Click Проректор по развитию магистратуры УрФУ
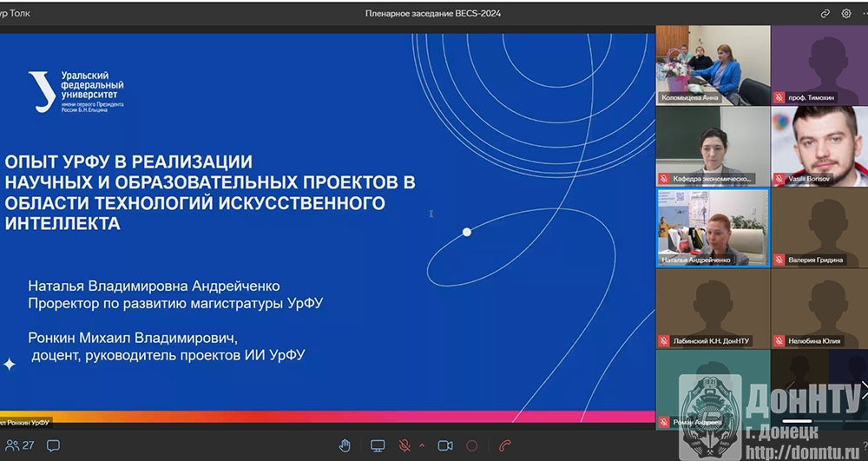 pos(175,303)
